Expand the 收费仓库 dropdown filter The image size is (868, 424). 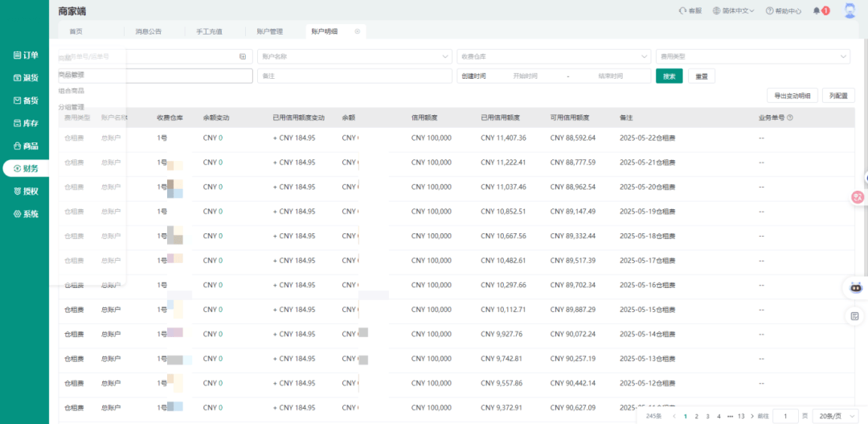tap(554, 56)
